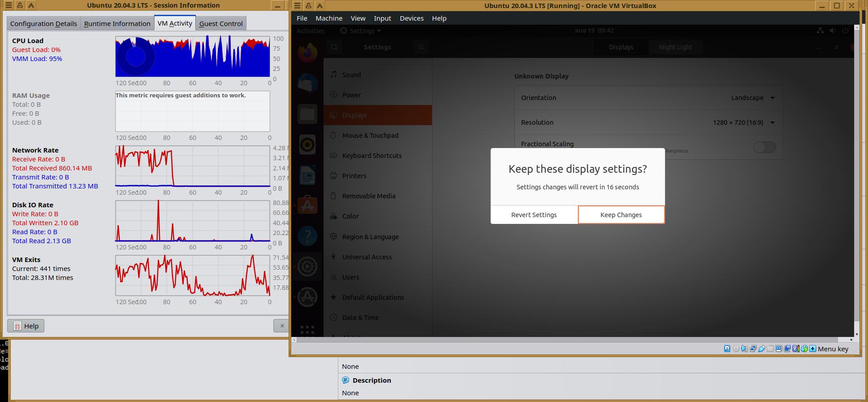Switch to the Guest Control tab
This screenshot has width=868, height=402.
tap(221, 24)
